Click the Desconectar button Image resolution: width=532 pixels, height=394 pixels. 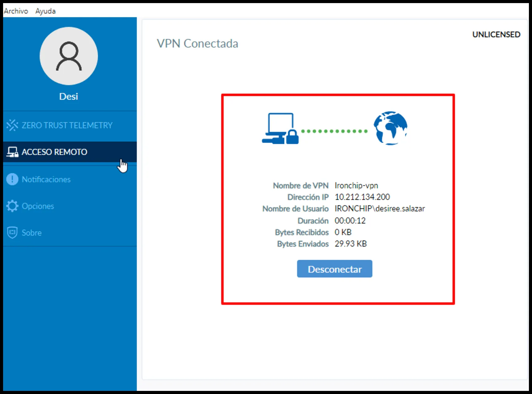tap(335, 269)
